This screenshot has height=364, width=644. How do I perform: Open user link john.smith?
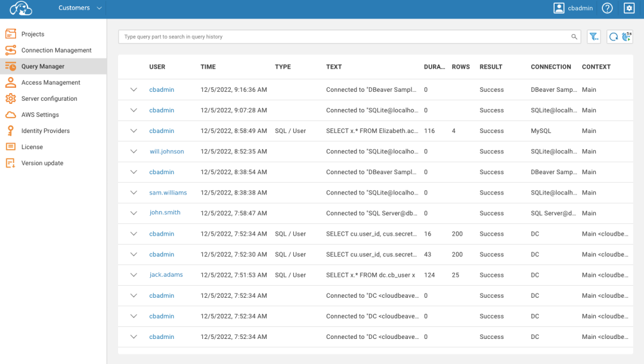pyautogui.click(x=165, y=212)
